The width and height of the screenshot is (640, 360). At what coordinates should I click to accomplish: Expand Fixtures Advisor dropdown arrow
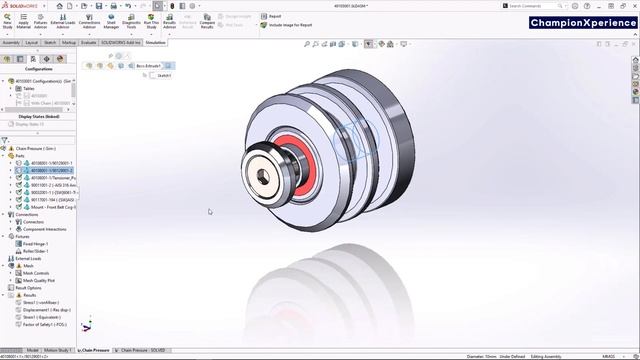pos(40,35)
